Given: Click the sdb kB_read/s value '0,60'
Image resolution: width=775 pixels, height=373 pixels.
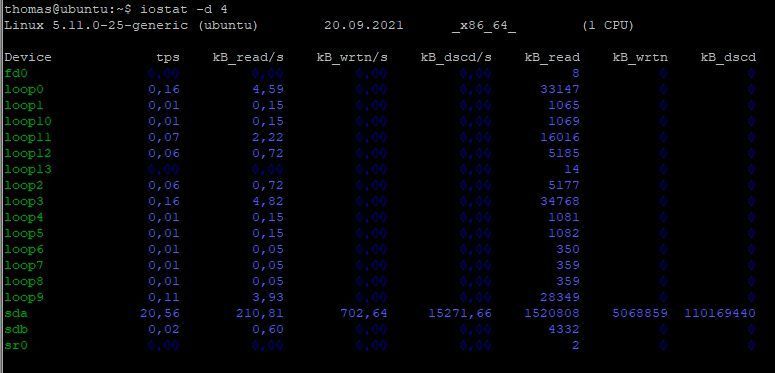Looking at the screenshot, I should coord(268,330).
